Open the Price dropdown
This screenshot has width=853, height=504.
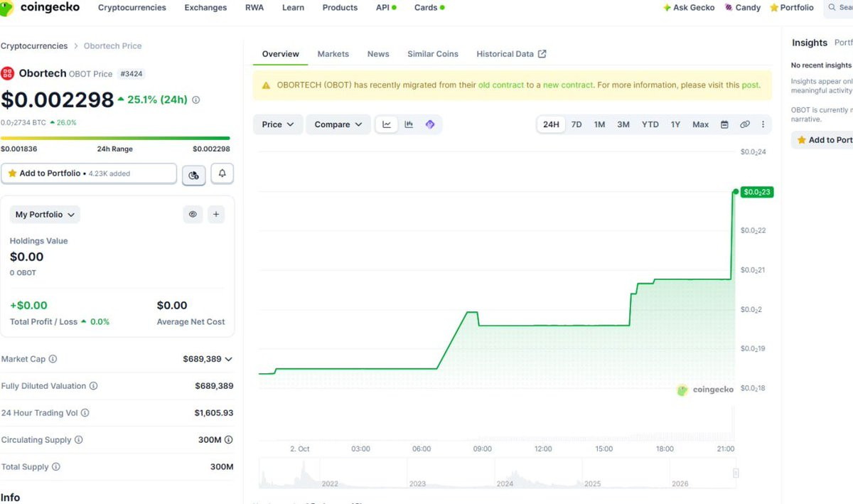(278, 124)
